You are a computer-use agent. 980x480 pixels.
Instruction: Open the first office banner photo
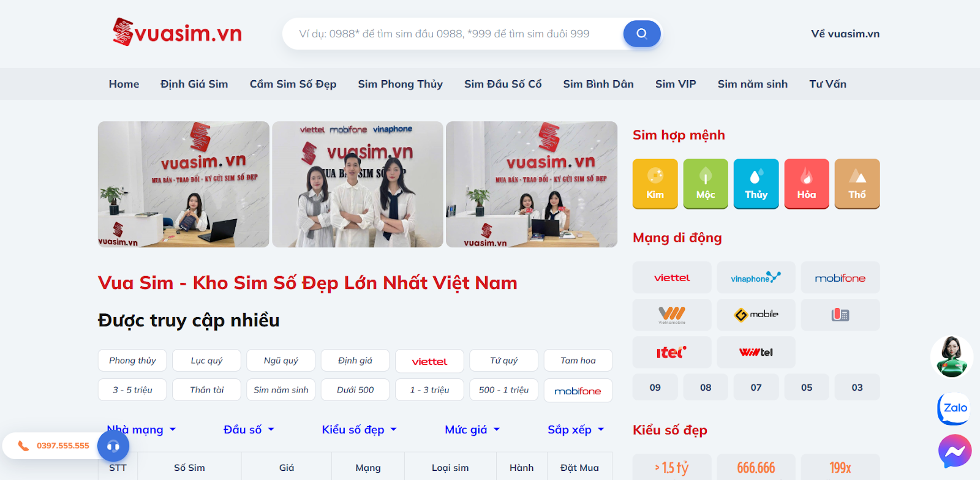[x=183, y=184]
